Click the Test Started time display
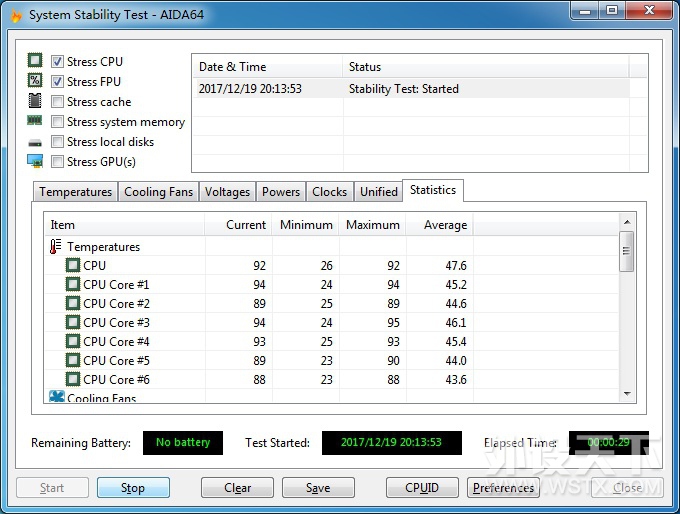This screenshot has height=514, width=680. (x=392, y=442)
